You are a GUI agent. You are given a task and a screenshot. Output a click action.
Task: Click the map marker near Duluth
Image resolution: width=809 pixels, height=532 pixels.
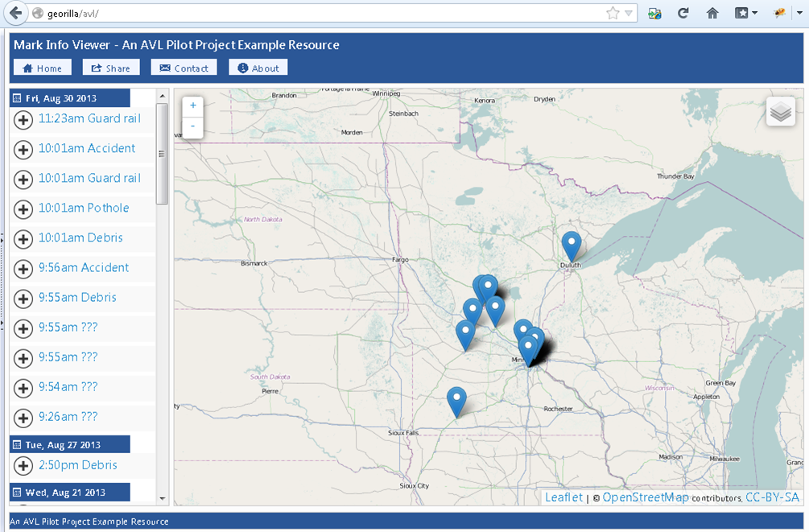[571, 245]
